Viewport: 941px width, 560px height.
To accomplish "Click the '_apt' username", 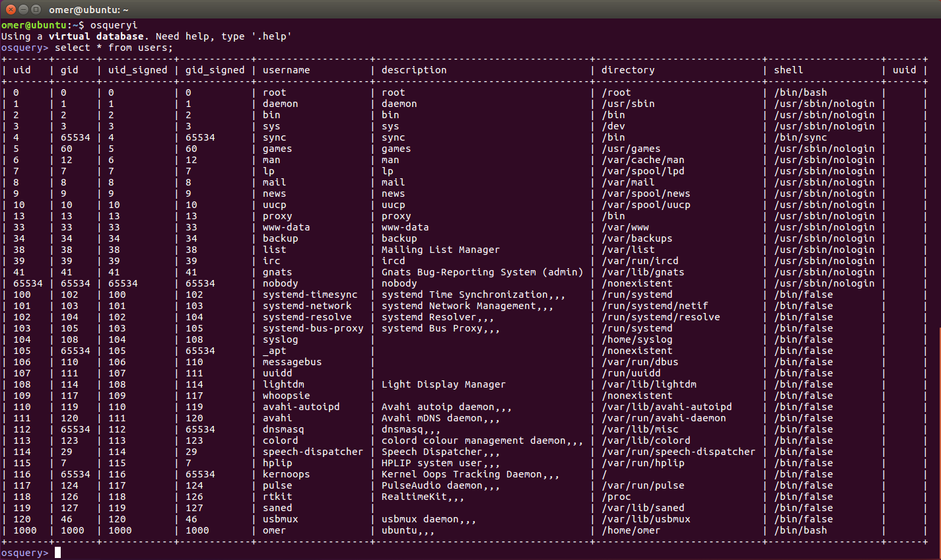I will click(x=275, y=351).
